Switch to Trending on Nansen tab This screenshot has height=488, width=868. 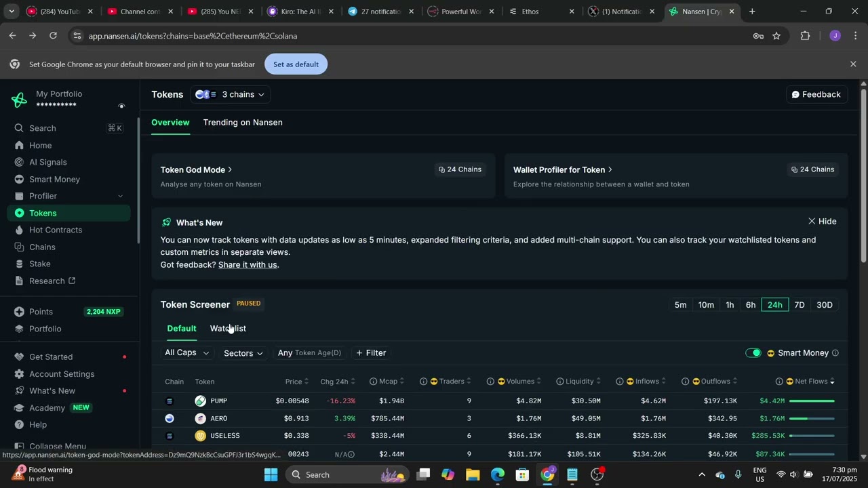(x=243, y=123)
